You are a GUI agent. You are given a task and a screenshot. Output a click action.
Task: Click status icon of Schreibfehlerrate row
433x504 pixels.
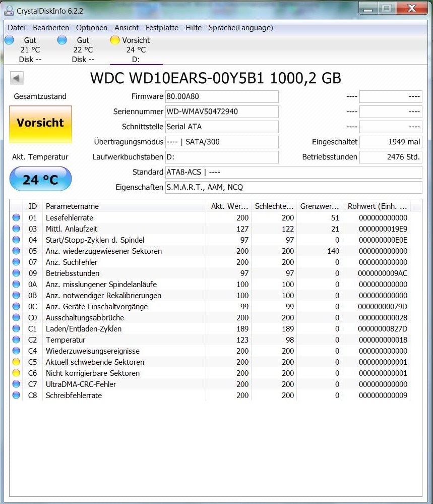16,395
